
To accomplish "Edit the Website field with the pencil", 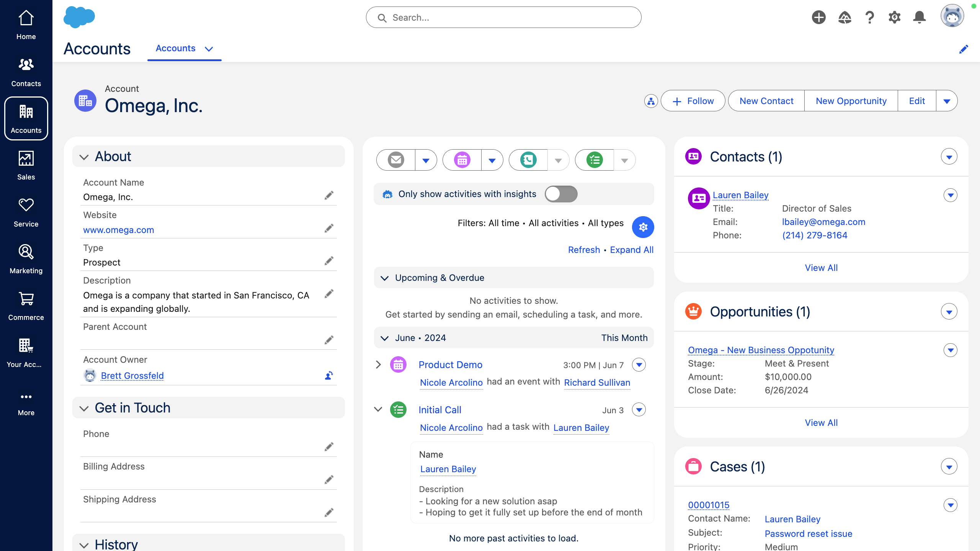I will 329,228.
